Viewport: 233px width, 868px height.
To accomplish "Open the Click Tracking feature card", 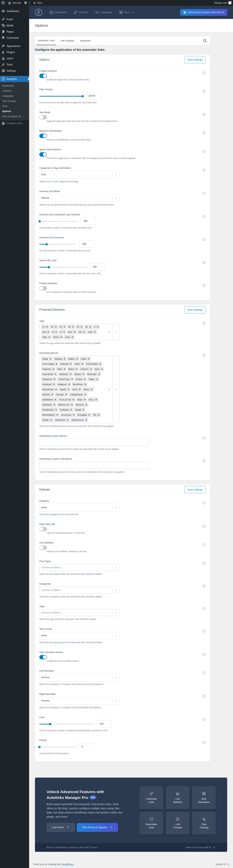I will 204,823.
